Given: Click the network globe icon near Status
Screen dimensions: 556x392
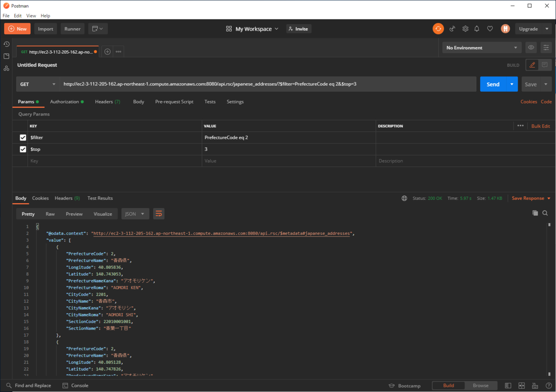Looking at the screenshot, I should (x=404, y=198).
